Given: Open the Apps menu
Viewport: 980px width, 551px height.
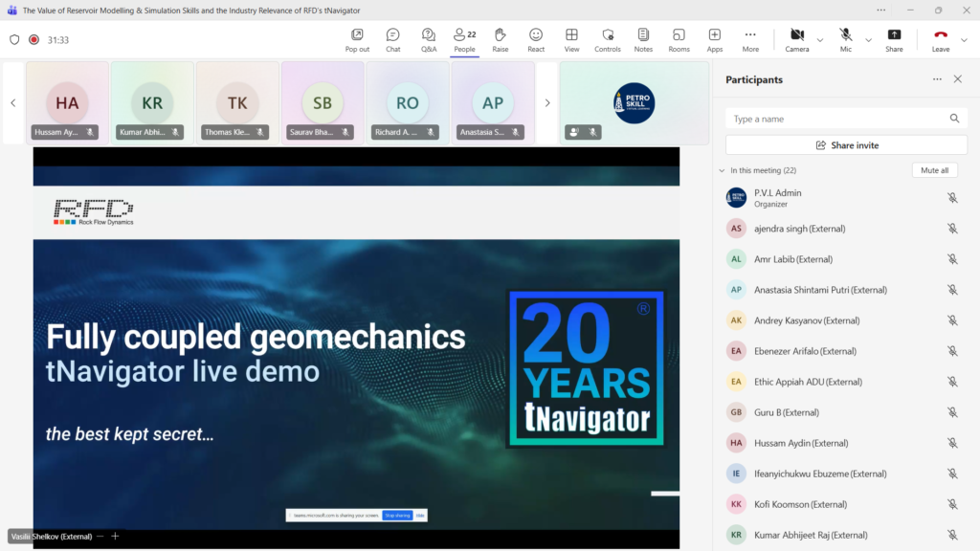Looking at the screenshot, I should coord(715,39).
